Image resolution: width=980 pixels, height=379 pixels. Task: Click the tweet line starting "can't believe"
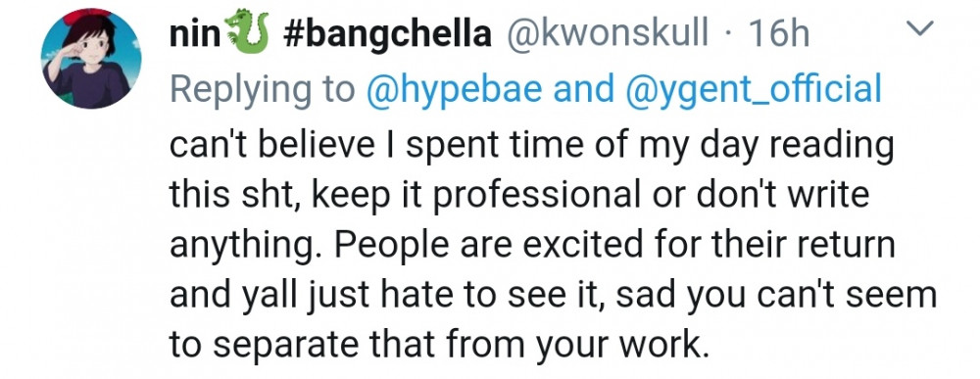coord(532,148)
